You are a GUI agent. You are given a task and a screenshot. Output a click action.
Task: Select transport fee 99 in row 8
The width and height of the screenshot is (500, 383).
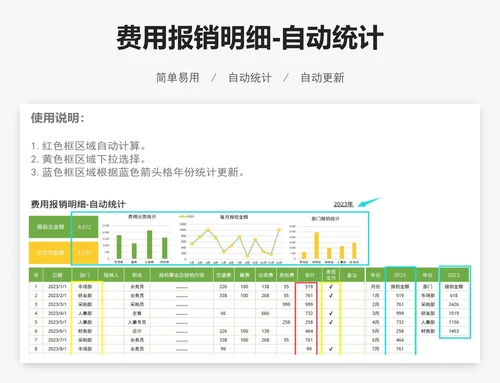[223, 349]
